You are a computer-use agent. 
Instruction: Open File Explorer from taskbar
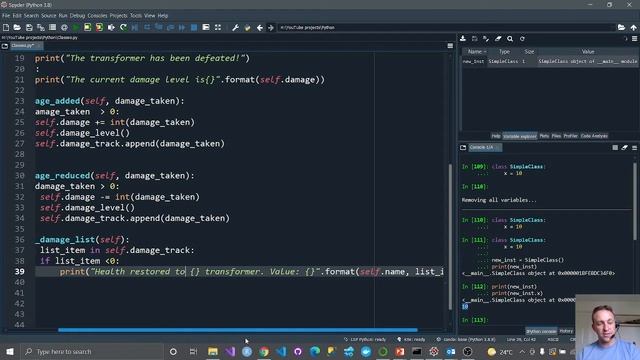tap(213, 351)
